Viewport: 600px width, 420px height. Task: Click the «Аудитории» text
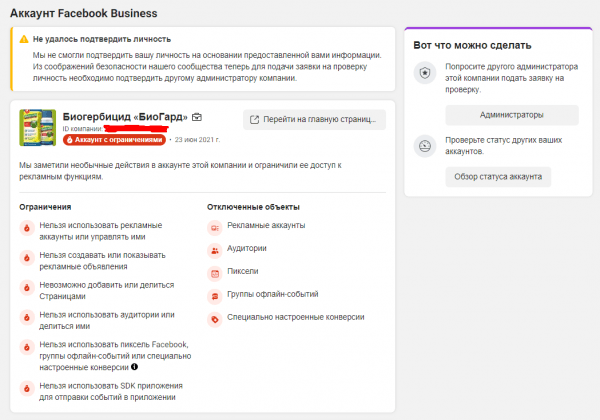pos(247,248)
